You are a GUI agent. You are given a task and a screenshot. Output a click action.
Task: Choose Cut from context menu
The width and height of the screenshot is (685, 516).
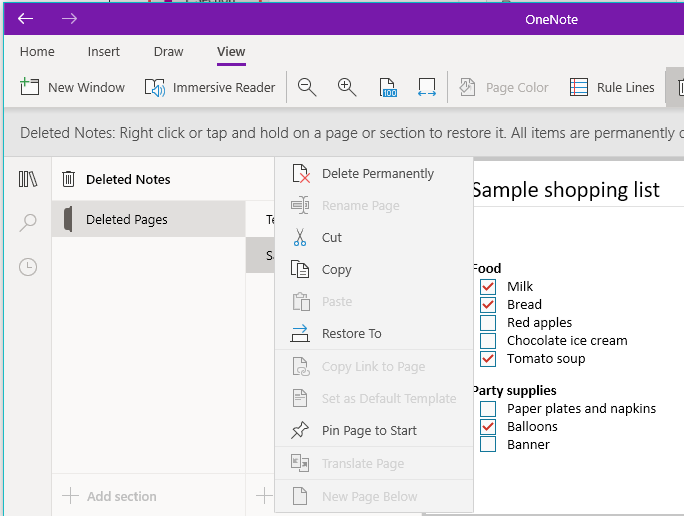point(374,237)
